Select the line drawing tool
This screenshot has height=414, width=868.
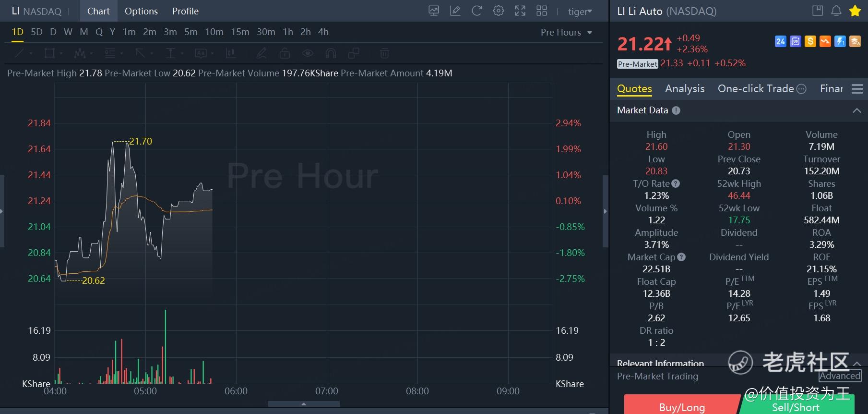(x=19, y=53)
